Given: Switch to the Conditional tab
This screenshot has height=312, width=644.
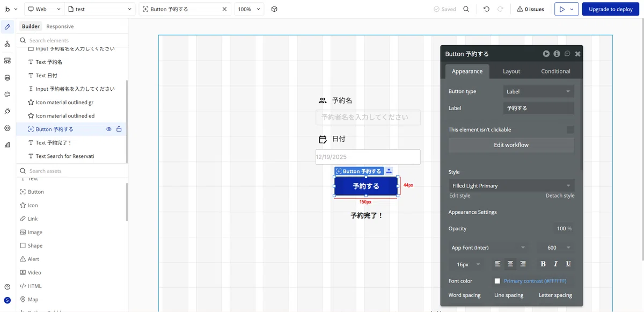Looking at the screenshot, I should [x=555, y=71].
